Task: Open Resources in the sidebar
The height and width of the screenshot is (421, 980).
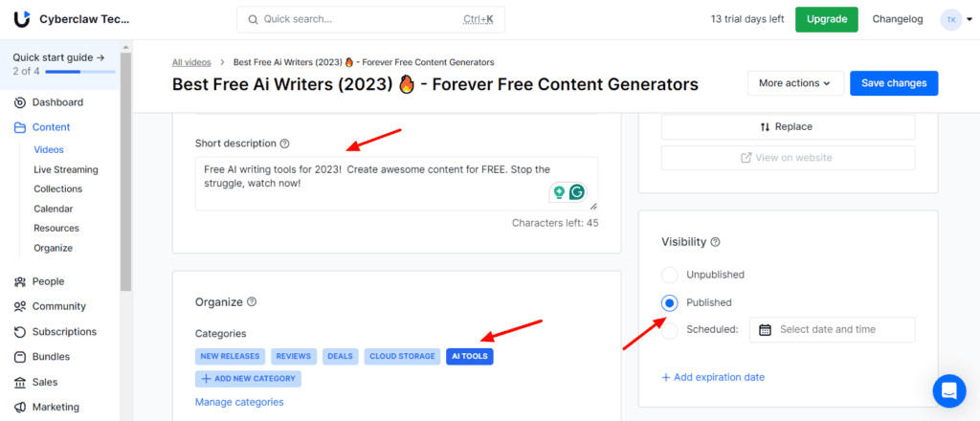Action: click(x=56, y=229)
